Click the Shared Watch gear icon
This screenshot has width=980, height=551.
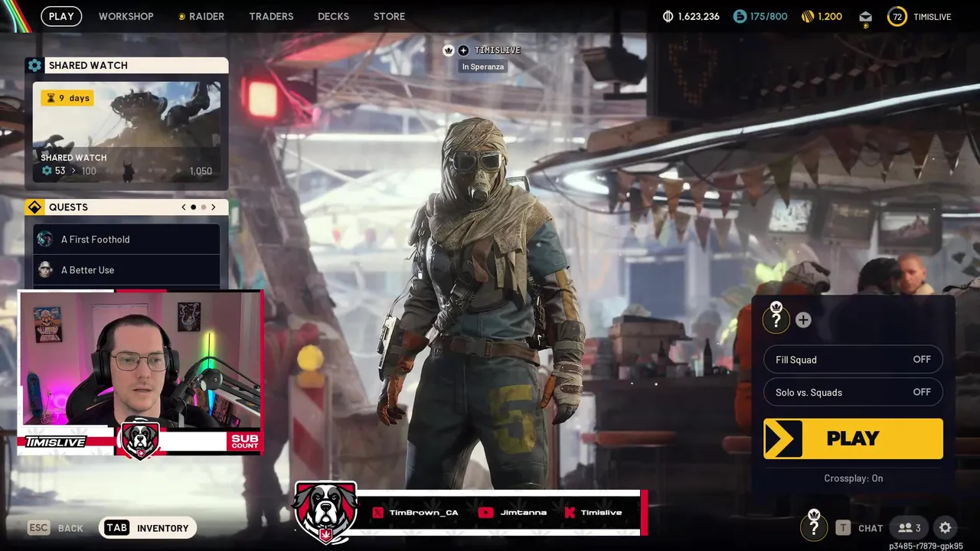34,65
